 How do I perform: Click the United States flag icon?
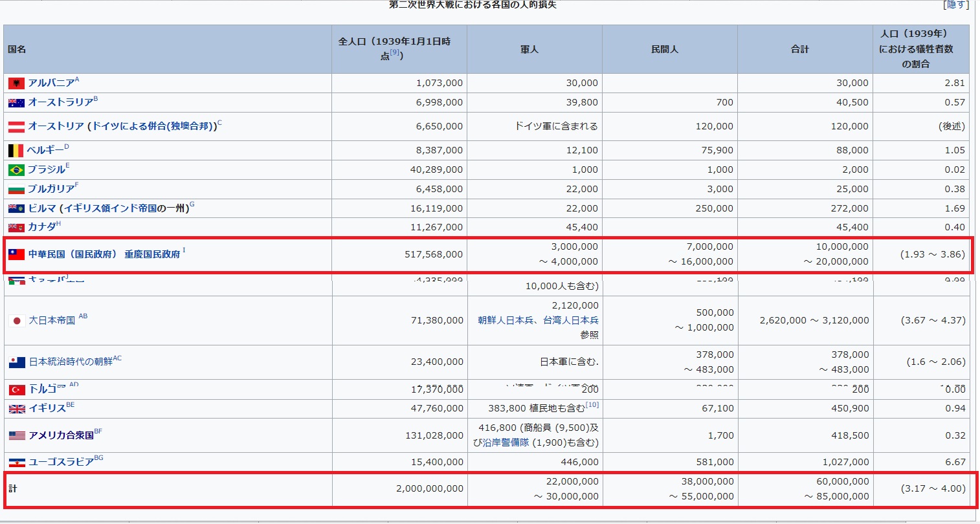[17, 436]
